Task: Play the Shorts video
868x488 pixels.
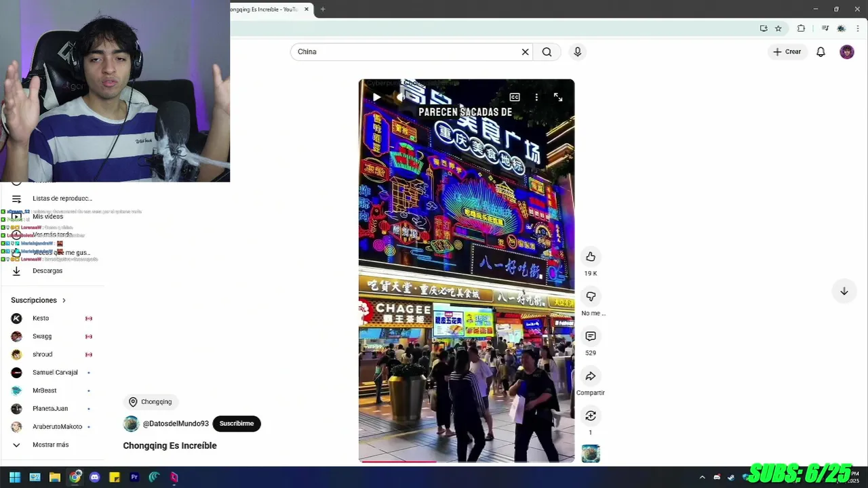Action: (x=376, y=97)
